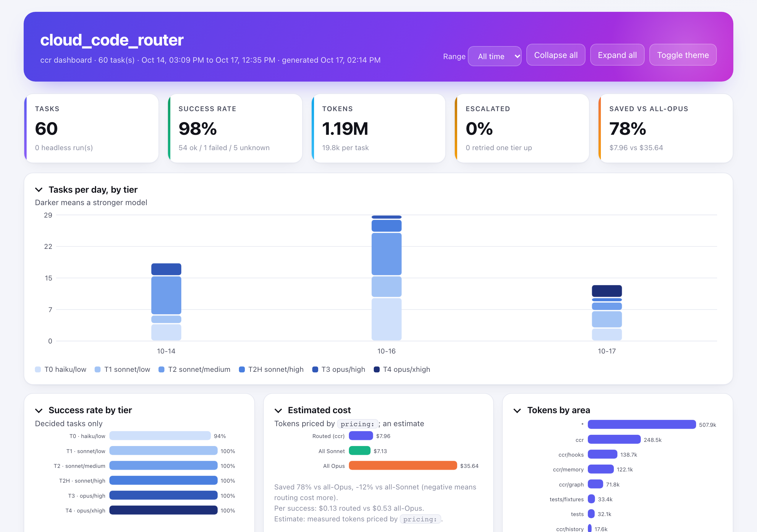Click the T1 · sonnet/low success bar
This screenshot has width=757, height=532.
coord(163,451)
